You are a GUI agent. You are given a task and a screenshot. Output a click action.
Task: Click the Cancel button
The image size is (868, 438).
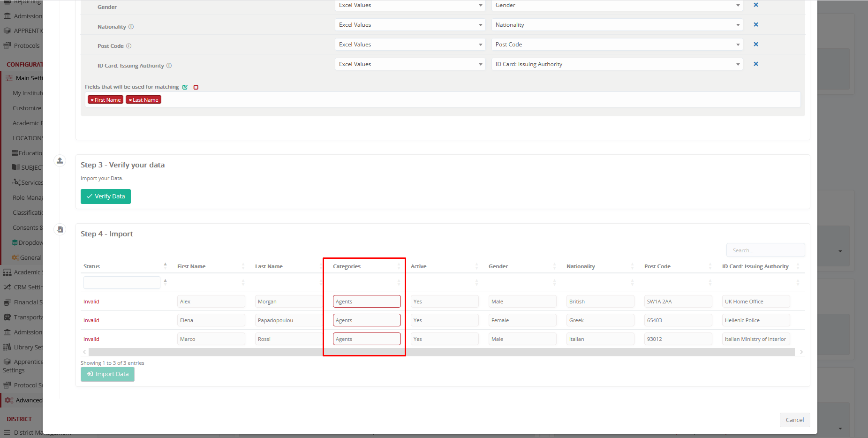coord(794,420)
